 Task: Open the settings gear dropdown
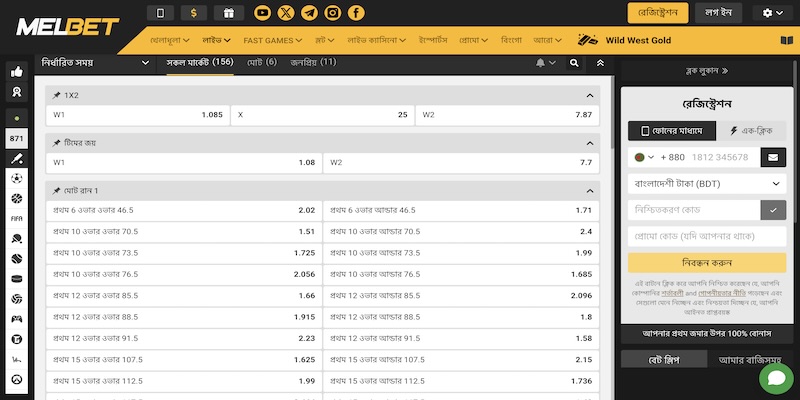point(773,13)
